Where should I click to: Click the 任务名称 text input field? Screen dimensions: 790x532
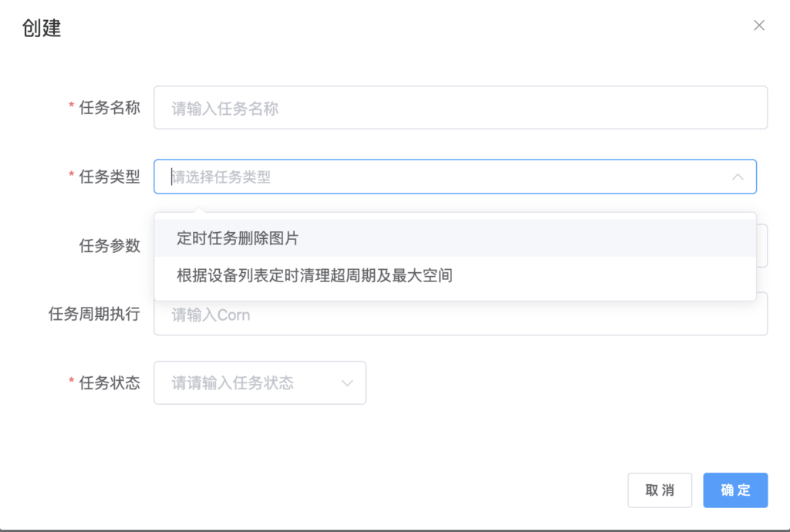coord(460,108)
